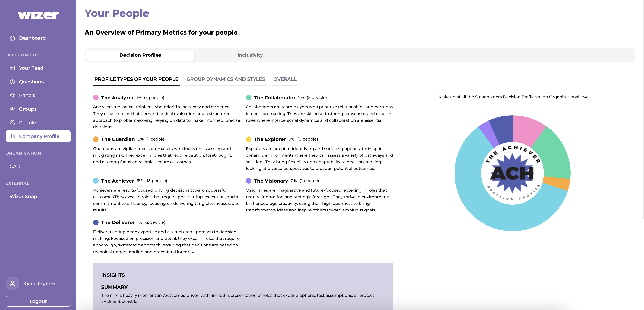
Task: Click the Questions help-circle icon
Action: tap(12, 82)
